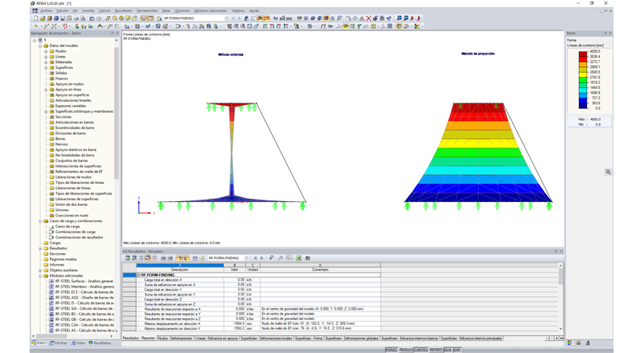Switch to Líneas - Esfuerzos en apoyos tab
Image resolution: width=644 pixels, height=353 pixels.
click(216, 339)
